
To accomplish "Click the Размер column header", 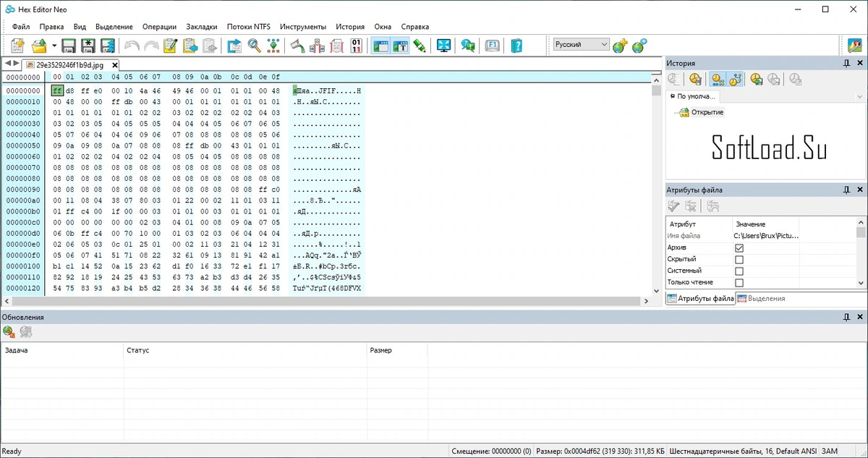I will click(397, 350).
